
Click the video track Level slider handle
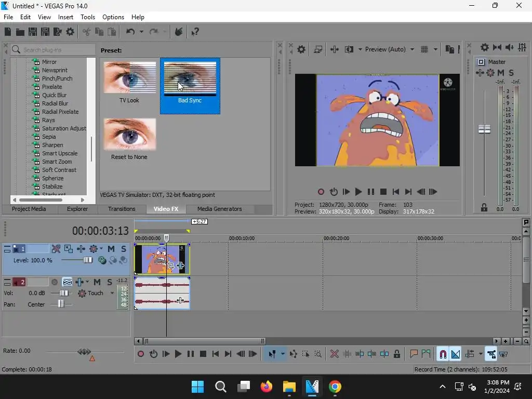pos(88,260)
